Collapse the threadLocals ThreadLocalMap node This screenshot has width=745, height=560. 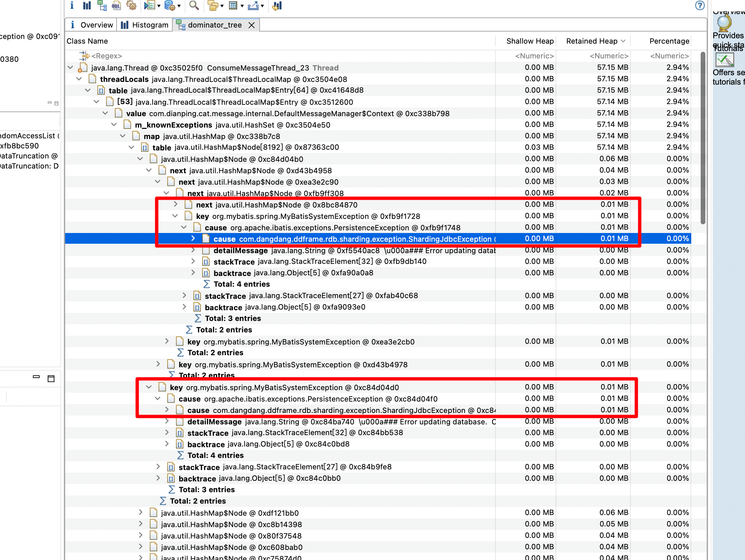(x=79, y=79)
